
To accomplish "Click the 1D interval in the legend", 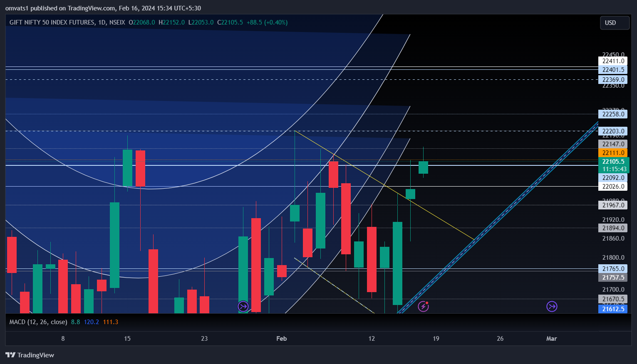I will click(102, 22).
